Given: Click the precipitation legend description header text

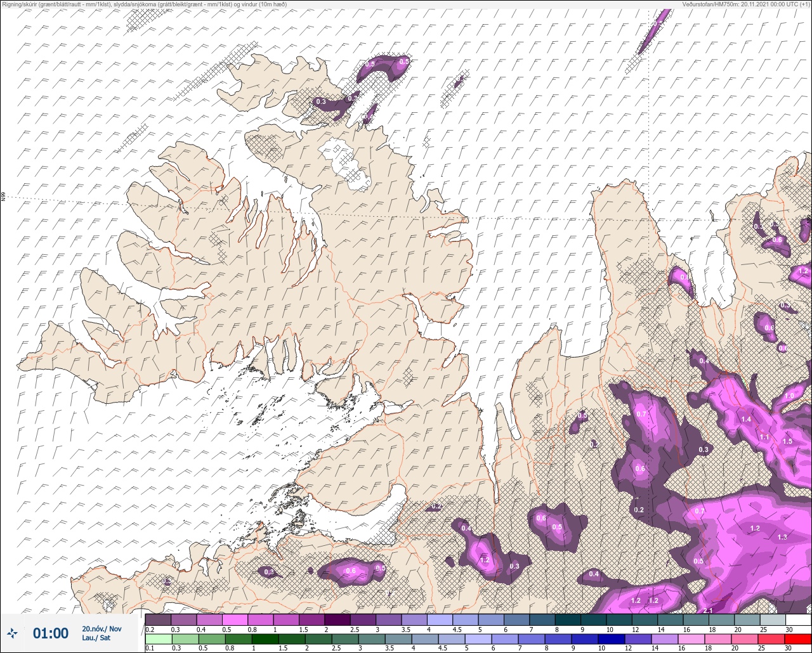Looking at the screenshot, I should (144, 4).
